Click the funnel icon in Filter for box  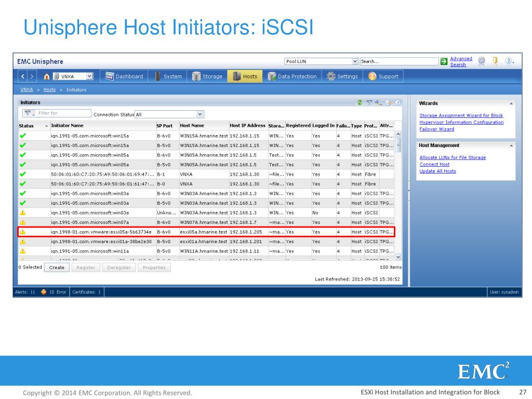pyautogui.click(x=29, y=113)
